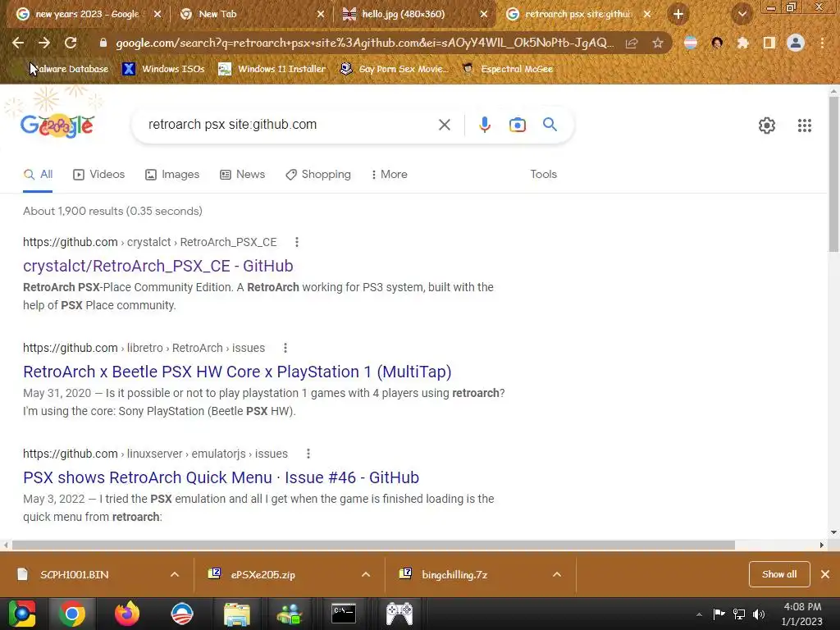This screenshot has height=630, width=840.
Task: Open crystalct/RetroArch_PSX_CE GitHub result
Action: coord(158,266)
